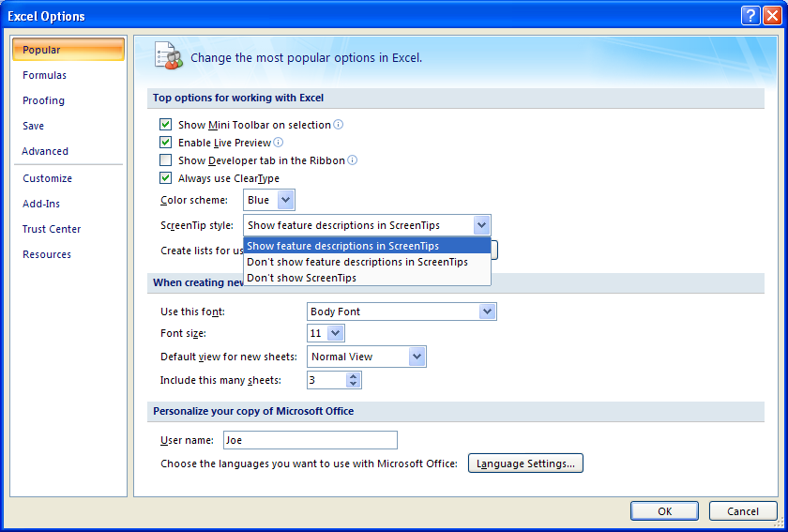Open the Advanced category
788x532 pixels.
[68, 151]
